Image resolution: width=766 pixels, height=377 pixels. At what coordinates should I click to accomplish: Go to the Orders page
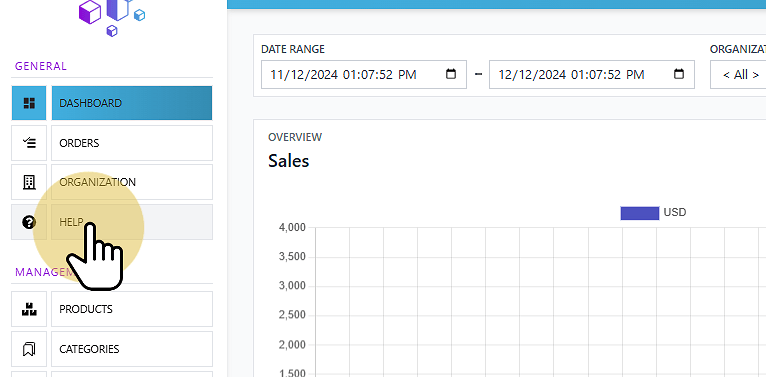[x=132, y=143]
